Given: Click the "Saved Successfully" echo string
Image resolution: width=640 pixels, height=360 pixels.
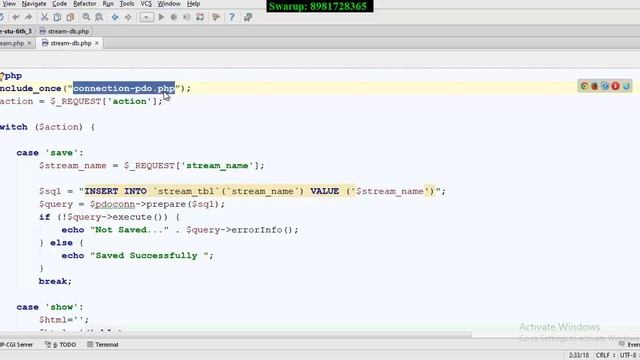Looking at the screenshot, I should click(x=149, y=256).
